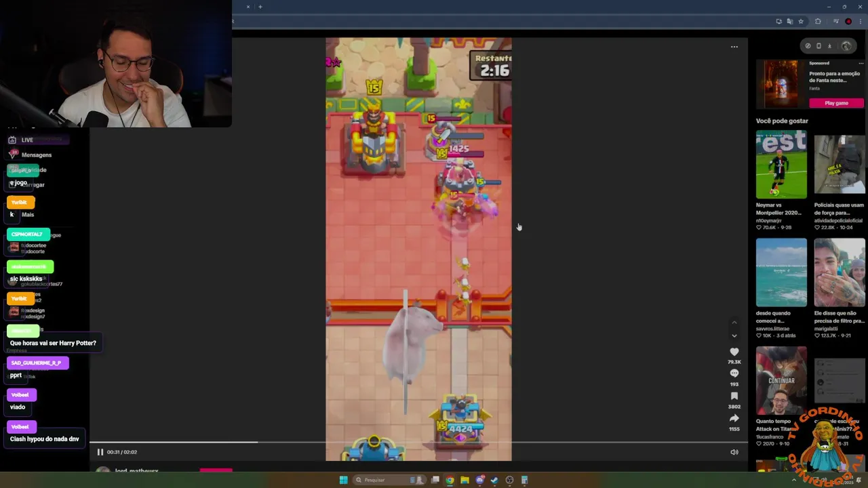Open Chrome from the taskbar
The height and width of the screenshot is (488, 868).
pyautogui.click(x=450, y=480)
